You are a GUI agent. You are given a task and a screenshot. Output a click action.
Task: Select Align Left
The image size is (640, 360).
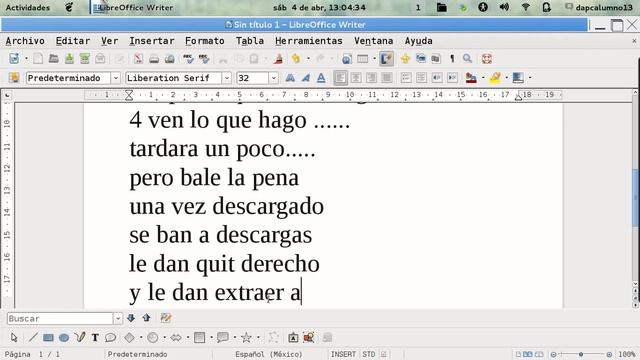pyautogui.click(x=340, y=78)
